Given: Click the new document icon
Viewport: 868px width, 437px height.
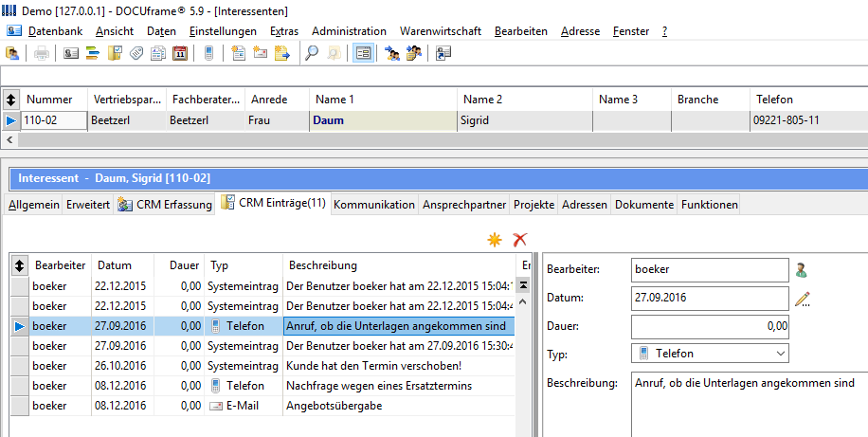Looking at the screenshot, I should coord(238,54).
